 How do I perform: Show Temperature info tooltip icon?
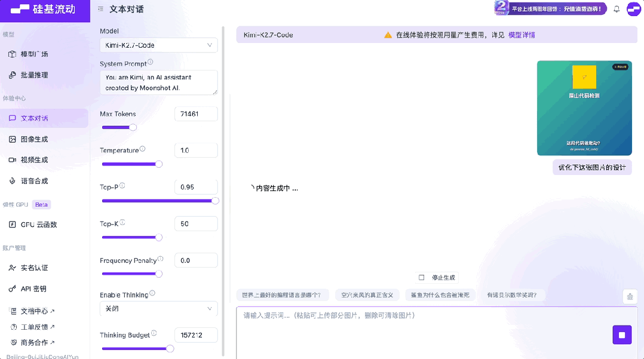coord(143,149)
